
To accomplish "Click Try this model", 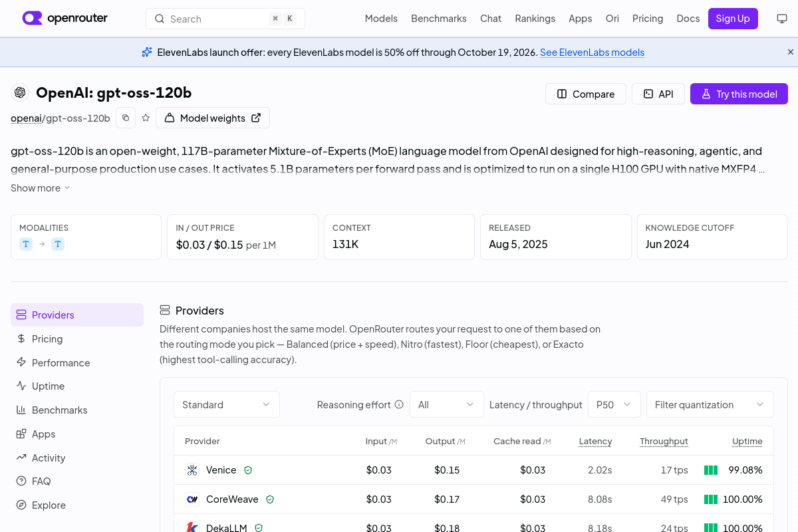I will pos(739,94).
